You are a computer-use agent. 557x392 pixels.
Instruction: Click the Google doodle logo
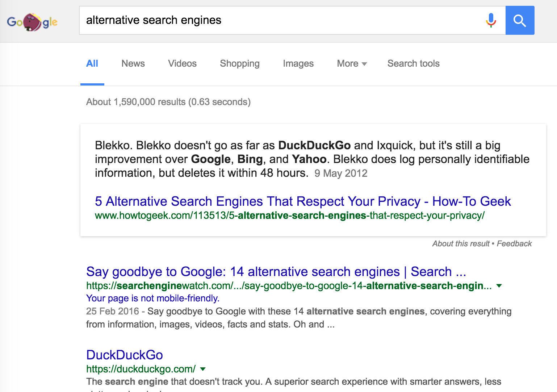tap(32, 22)
